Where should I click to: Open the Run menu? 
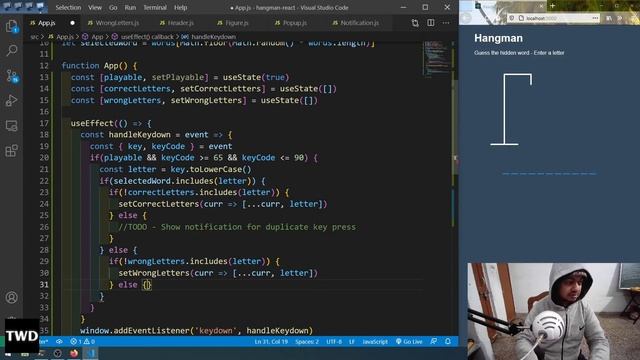point(130,7)
